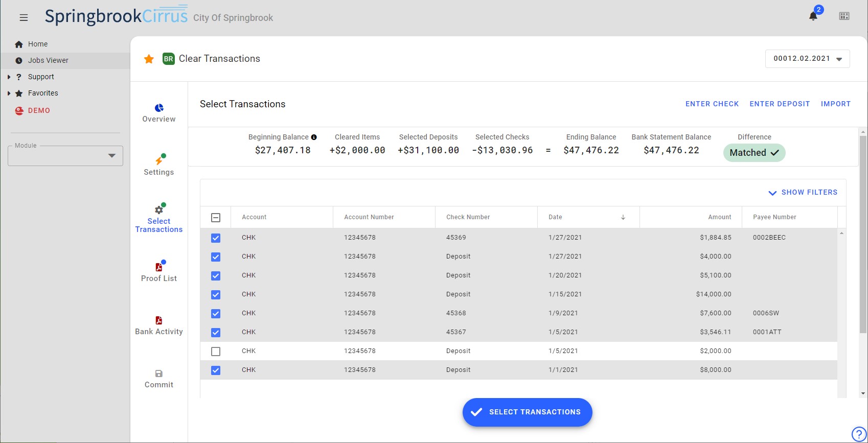
Task: Open the Proof List PDF icon
Action: (x=159, y=267)
